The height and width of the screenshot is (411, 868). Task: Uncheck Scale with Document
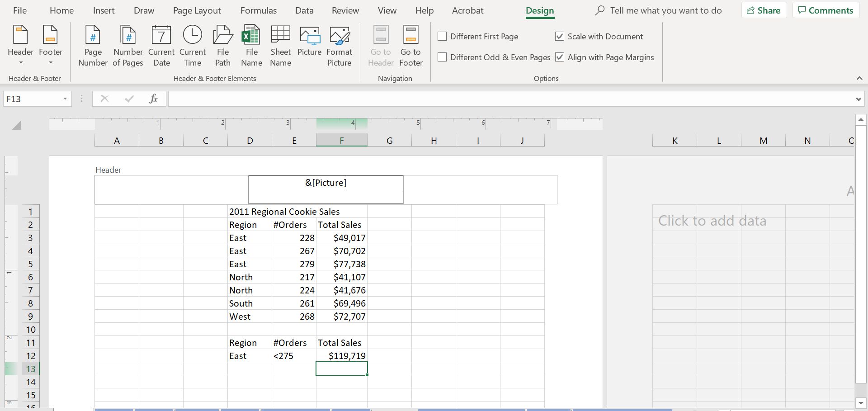click(x=560, y=36)
